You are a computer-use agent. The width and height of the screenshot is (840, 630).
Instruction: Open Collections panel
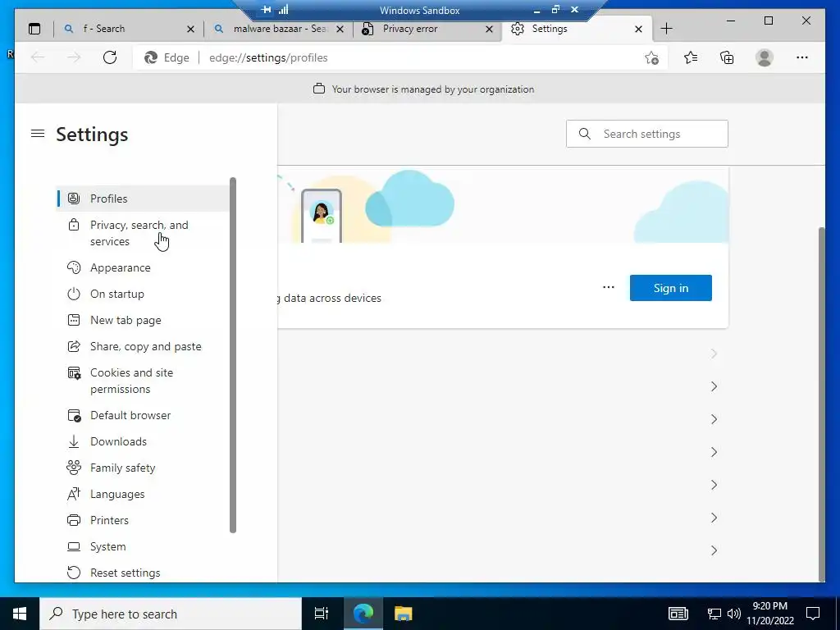727,57
